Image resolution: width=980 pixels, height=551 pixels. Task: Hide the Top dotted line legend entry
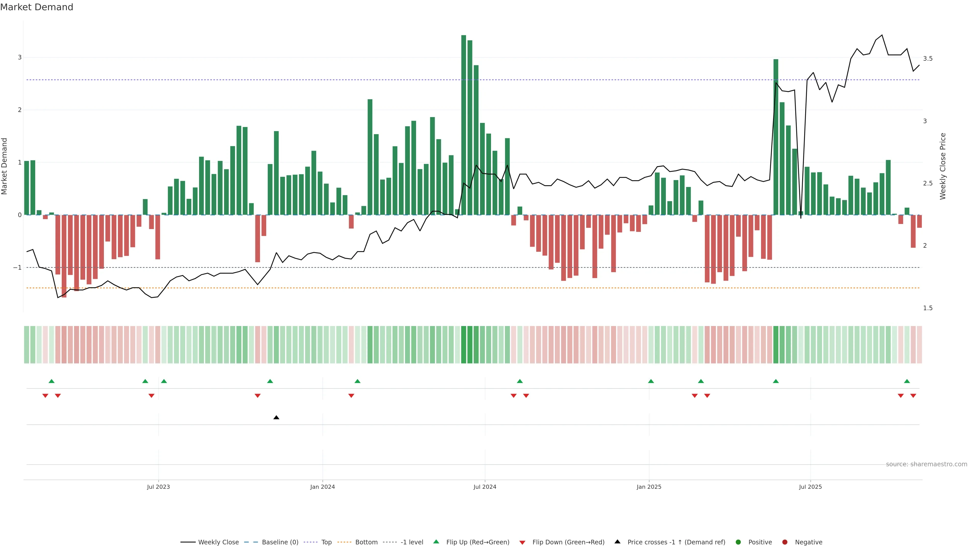click(326, 542)
